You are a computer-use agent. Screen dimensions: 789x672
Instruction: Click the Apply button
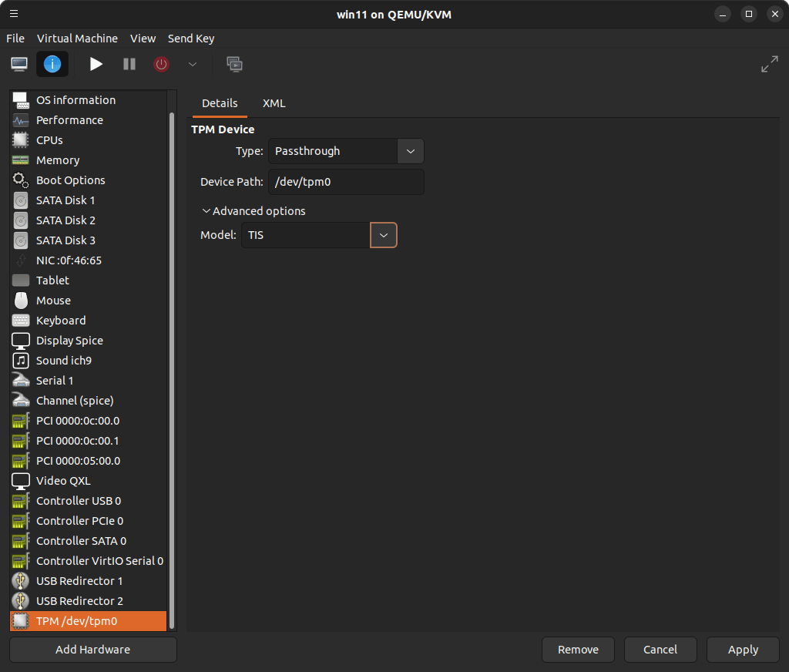pos(743,650)
